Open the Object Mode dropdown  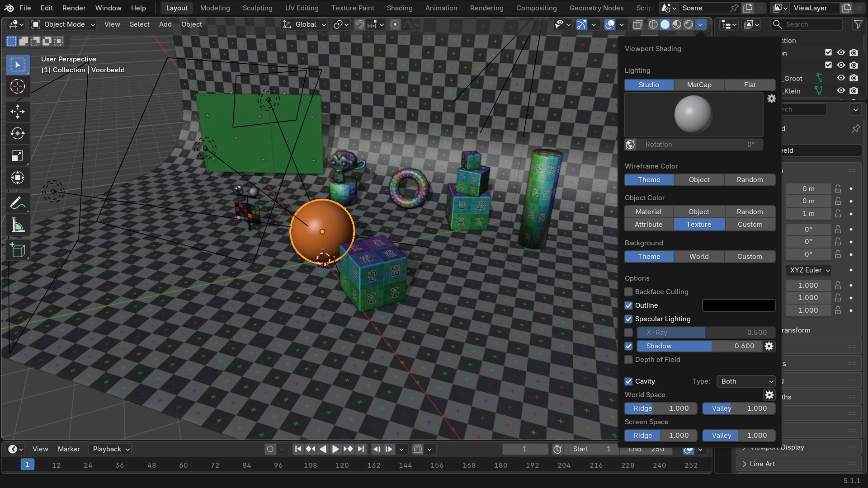pyautogui.click(x=63, y=24)
